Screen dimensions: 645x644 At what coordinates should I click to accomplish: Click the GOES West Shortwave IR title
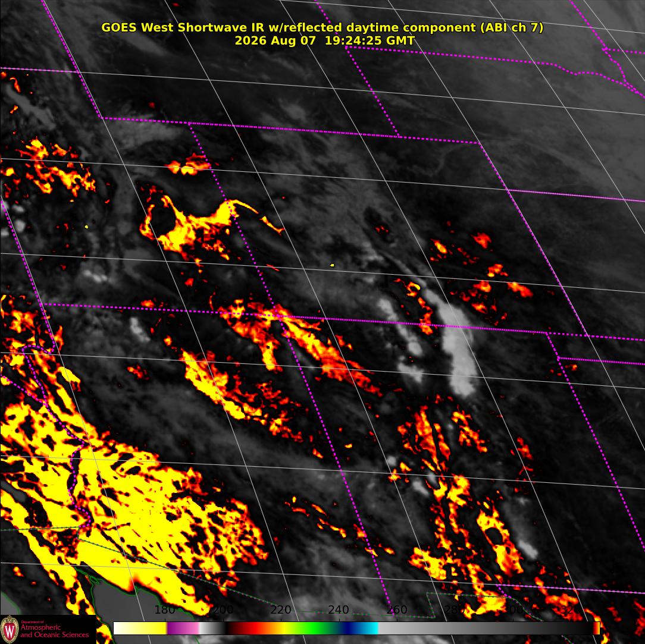pos(322,27)
